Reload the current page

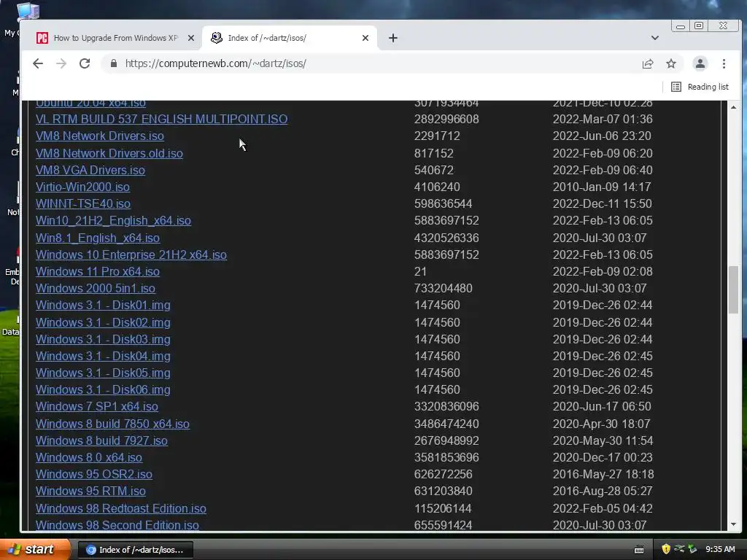[85, 63]
